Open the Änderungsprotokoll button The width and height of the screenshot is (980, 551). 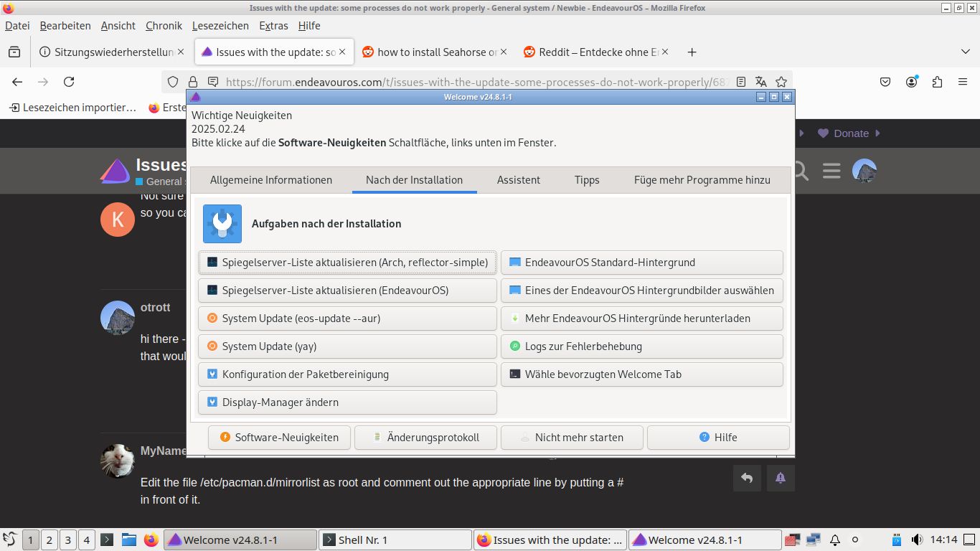[425, 438]
